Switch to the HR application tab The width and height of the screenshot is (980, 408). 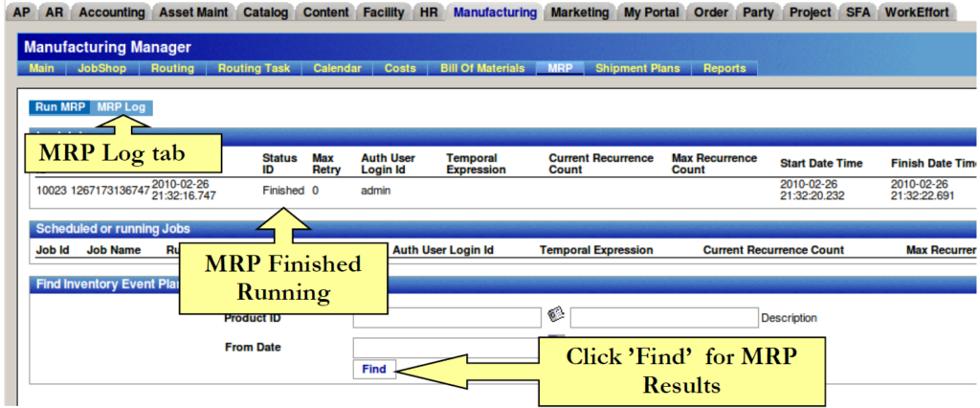click(428, 12)
